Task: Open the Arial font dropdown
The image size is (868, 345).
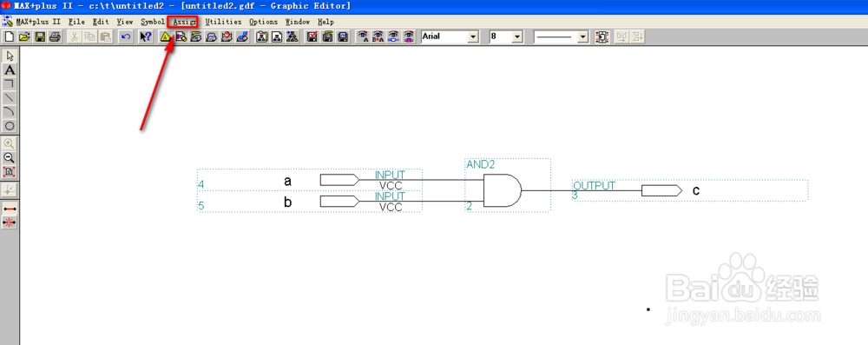Action: (473, 37)
